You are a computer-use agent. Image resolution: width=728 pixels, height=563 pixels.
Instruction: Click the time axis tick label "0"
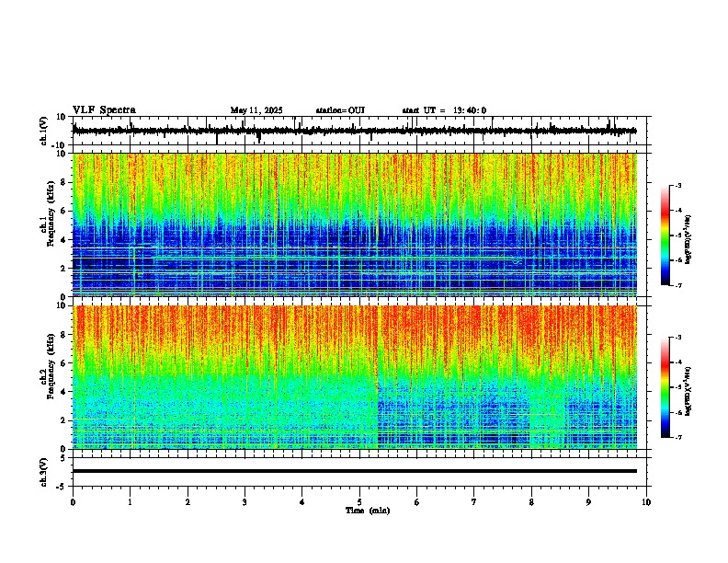pos(73,502)
